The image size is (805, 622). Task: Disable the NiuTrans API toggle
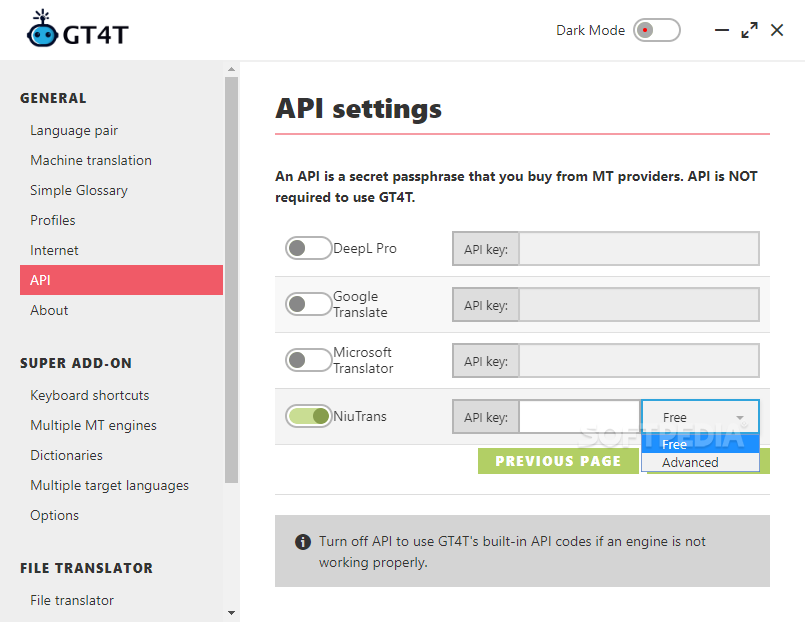click(308, 416)
